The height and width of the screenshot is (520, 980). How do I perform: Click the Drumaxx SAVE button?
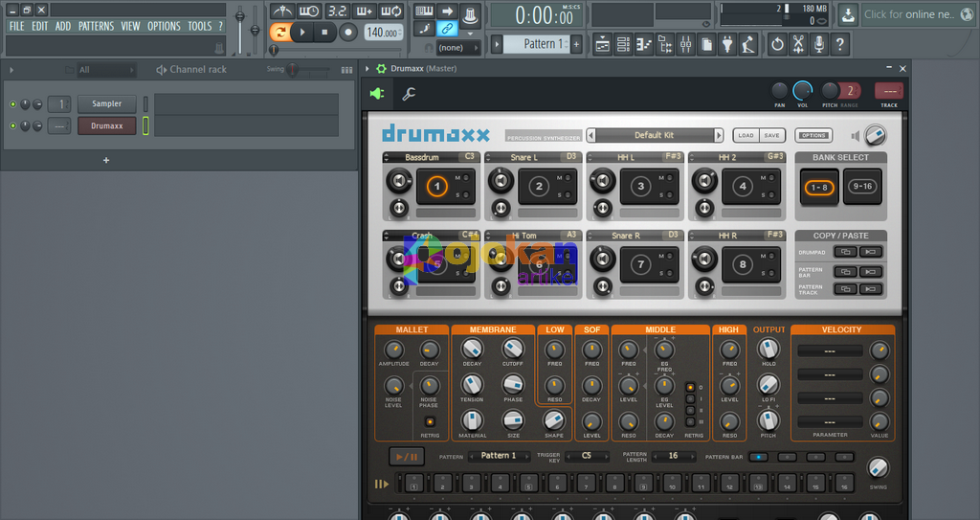click(x=772, y=135)
